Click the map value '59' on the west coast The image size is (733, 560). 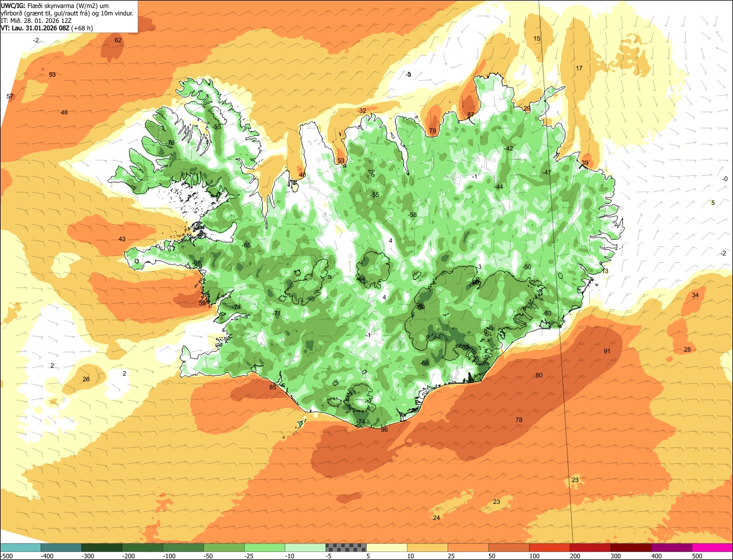click(202, 303)
